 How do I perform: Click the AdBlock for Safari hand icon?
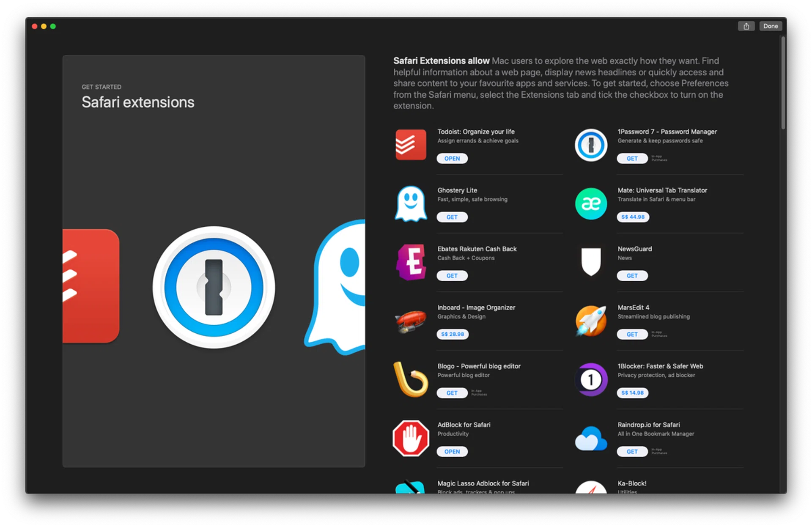tap(410, 438)
